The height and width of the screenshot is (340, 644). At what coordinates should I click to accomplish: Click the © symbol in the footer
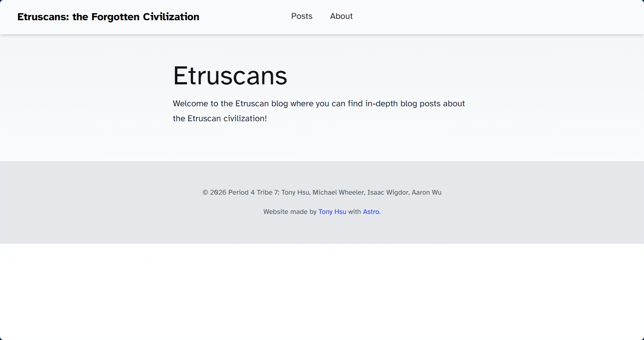coord(205,192)
